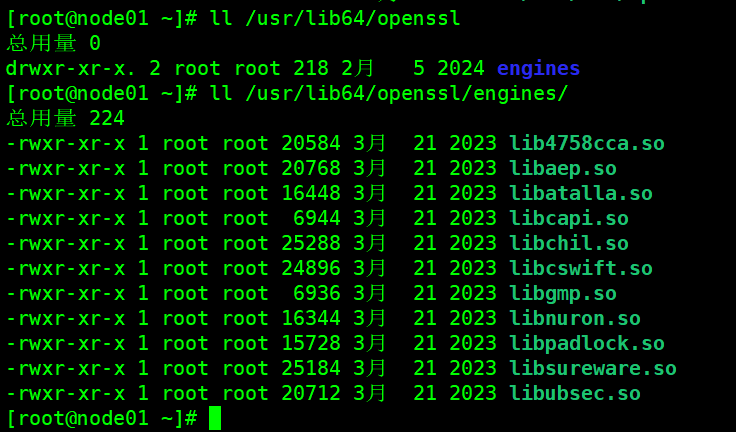Click file size 20768

[x=311, y=169]
